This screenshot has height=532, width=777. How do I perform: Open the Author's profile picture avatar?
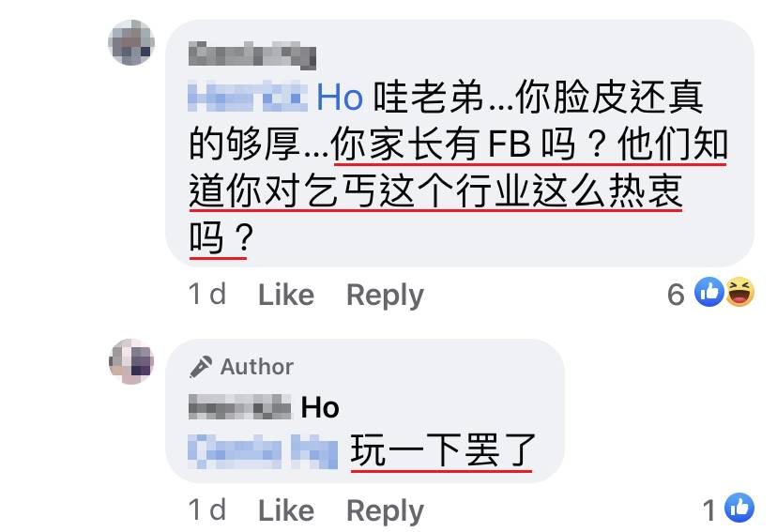(x=131, y=361)
